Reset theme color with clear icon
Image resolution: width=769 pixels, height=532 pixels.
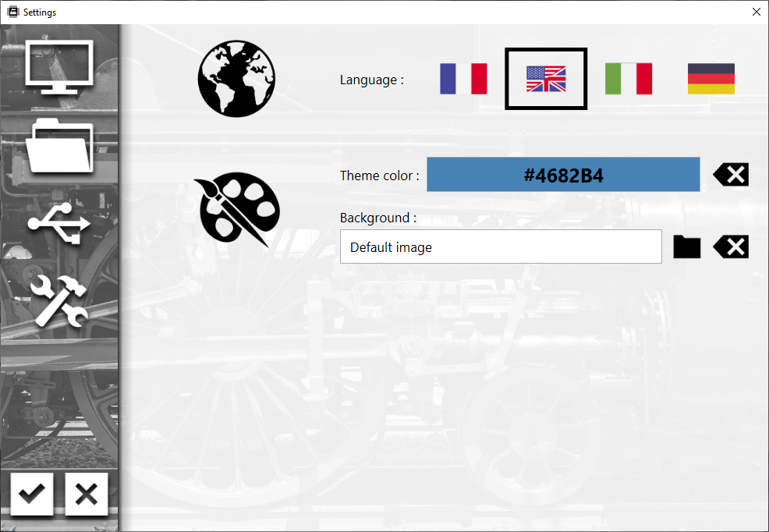pos(731,175)
